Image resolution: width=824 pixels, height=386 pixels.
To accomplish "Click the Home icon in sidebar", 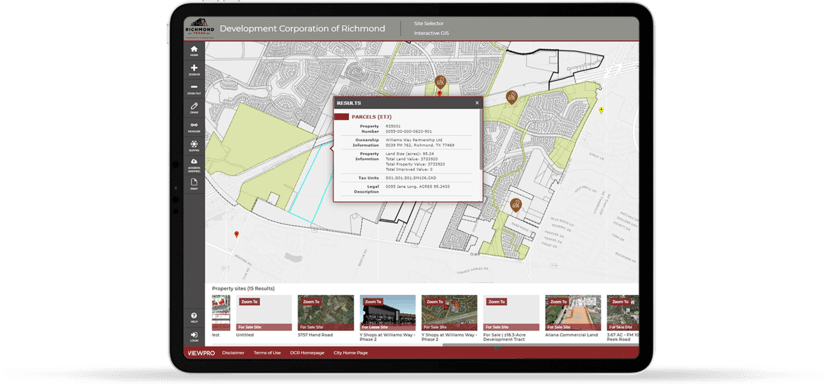I will pyautogui.click(x=194, y=51).
